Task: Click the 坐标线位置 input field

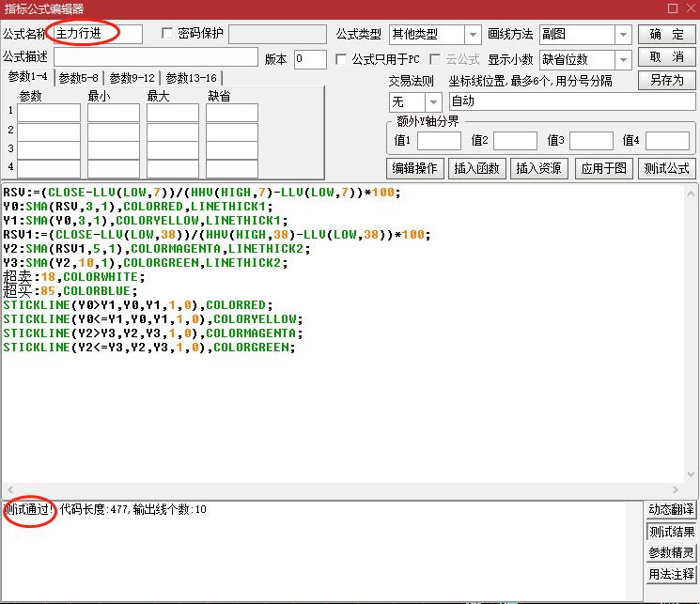Action: tap(571, 101)
